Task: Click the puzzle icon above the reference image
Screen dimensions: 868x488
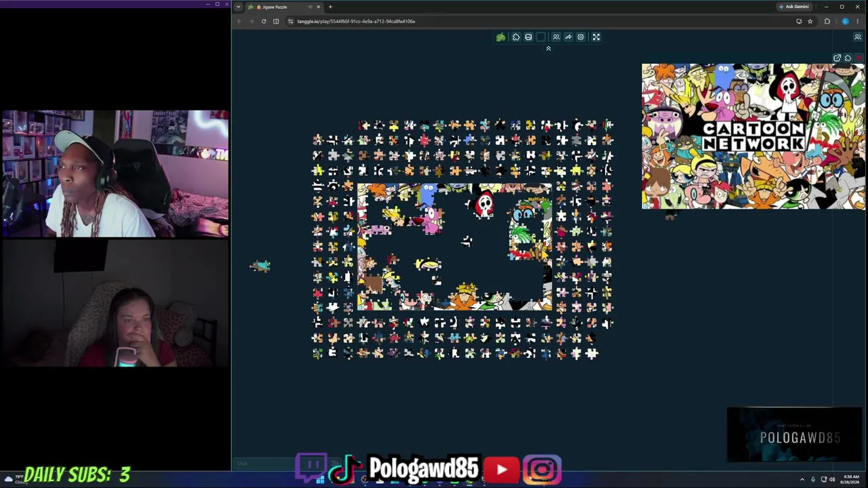Action: tap(848, 58)
